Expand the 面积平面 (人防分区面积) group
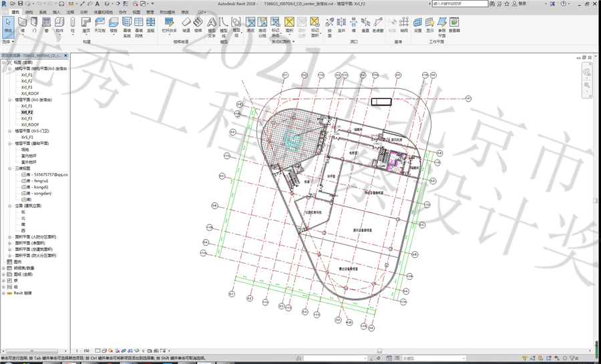 tap(9, 237)
